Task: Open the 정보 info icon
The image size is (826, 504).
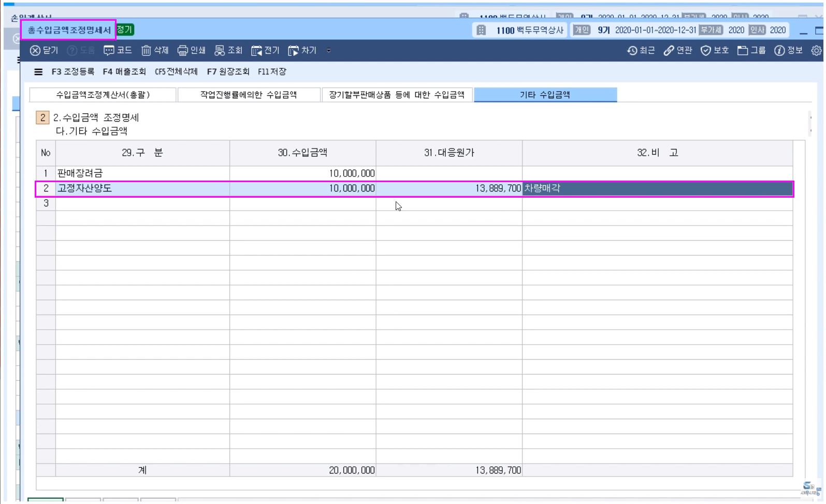Action: [779, 51]
